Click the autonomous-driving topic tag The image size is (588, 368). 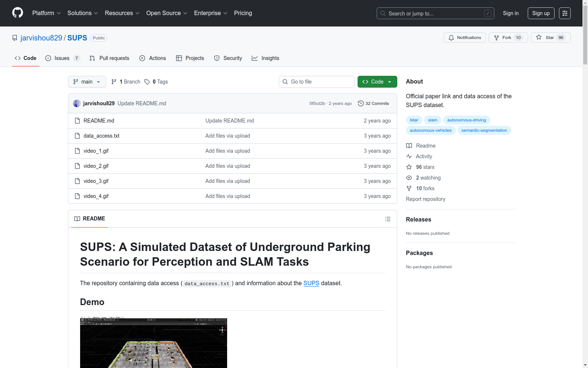click(x=466, y=120)
